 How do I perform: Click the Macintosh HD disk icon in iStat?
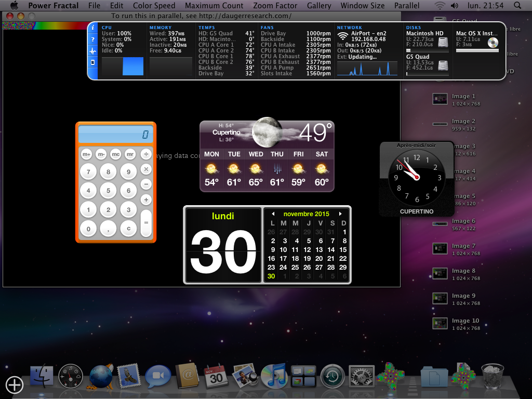point(443,43)
